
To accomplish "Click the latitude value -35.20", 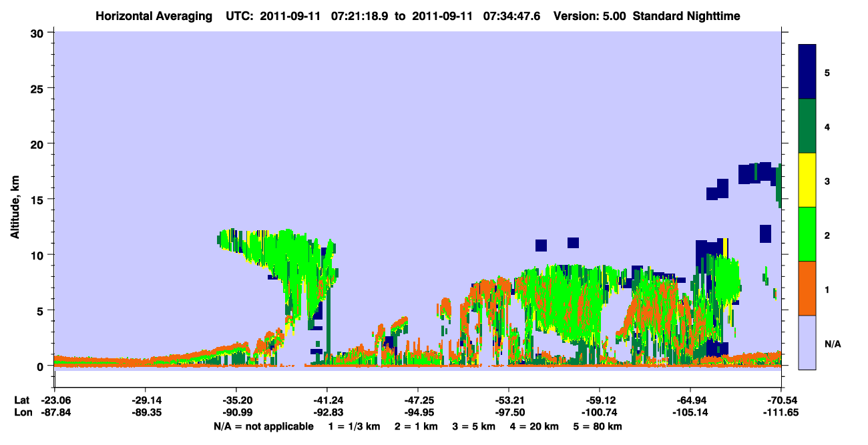I will pos(236,400).
